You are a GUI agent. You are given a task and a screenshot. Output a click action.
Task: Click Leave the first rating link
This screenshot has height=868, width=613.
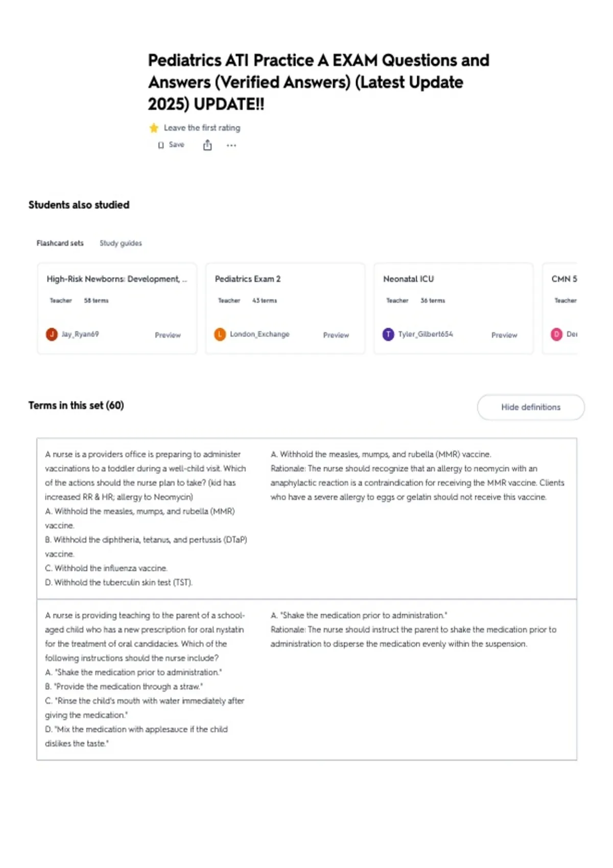point(202,128)
